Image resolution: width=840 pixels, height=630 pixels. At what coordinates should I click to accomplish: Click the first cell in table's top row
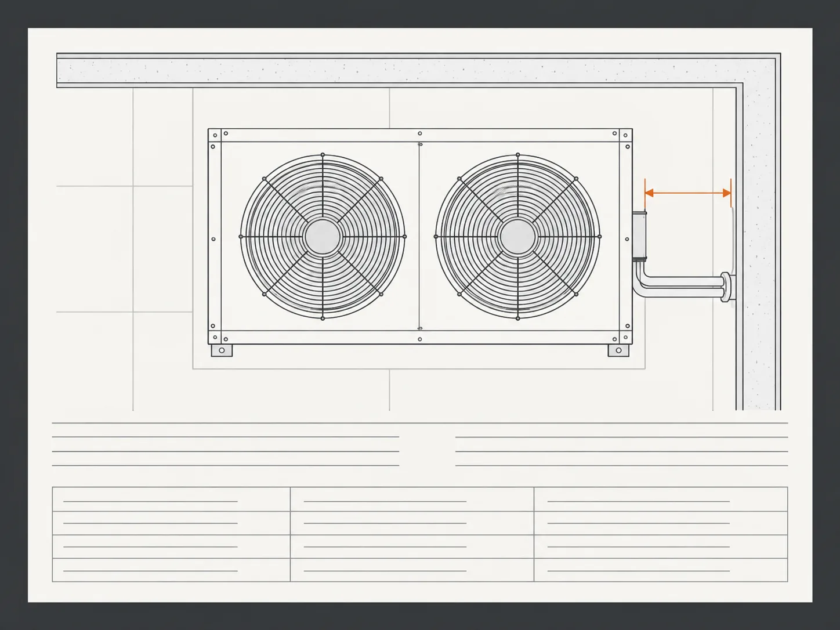coord(171,499)
